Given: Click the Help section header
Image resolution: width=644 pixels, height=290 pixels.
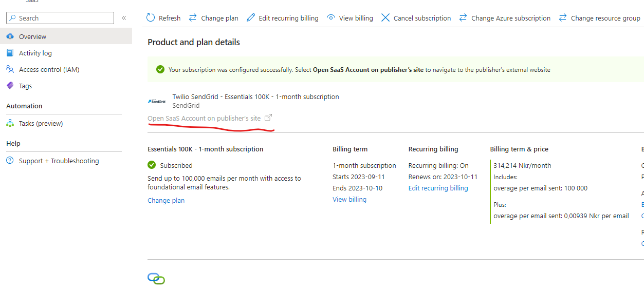Looking at the screenshot, I should (13, 143).
